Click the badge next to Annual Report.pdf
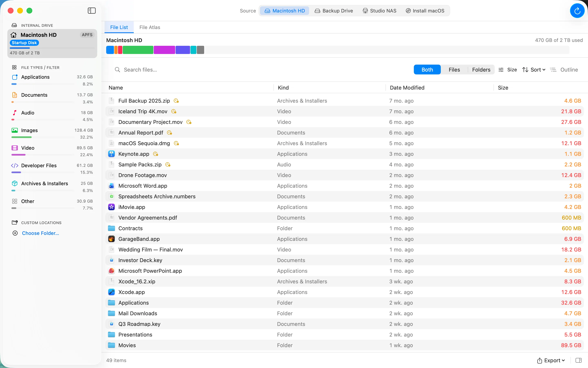The width and height of the screenshot is (588, 368). tap(170, 133)
